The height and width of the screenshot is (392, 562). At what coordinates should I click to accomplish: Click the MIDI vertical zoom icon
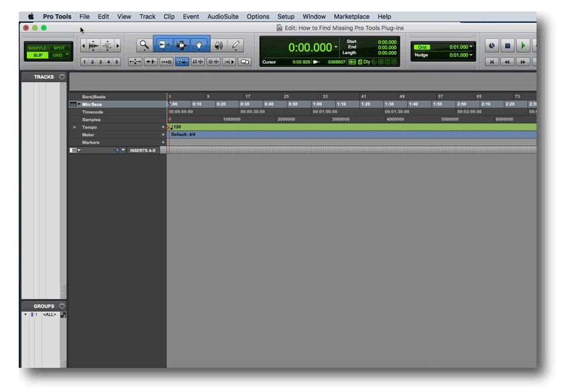coord(107,45)
